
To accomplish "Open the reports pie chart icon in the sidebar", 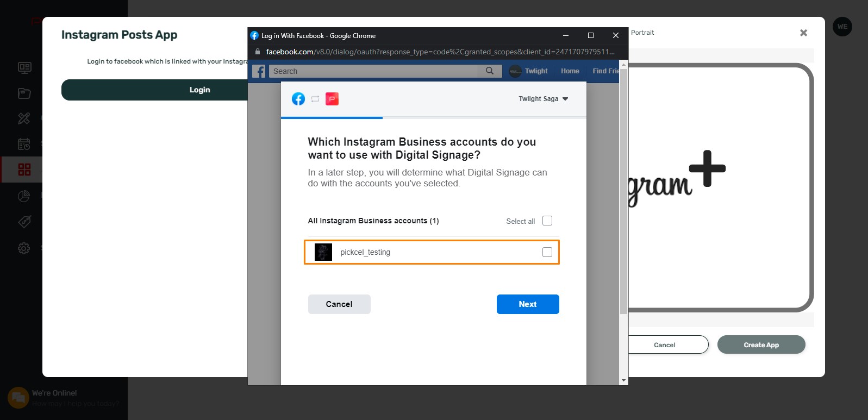I will pyautogui.click(x=24, y=196).
